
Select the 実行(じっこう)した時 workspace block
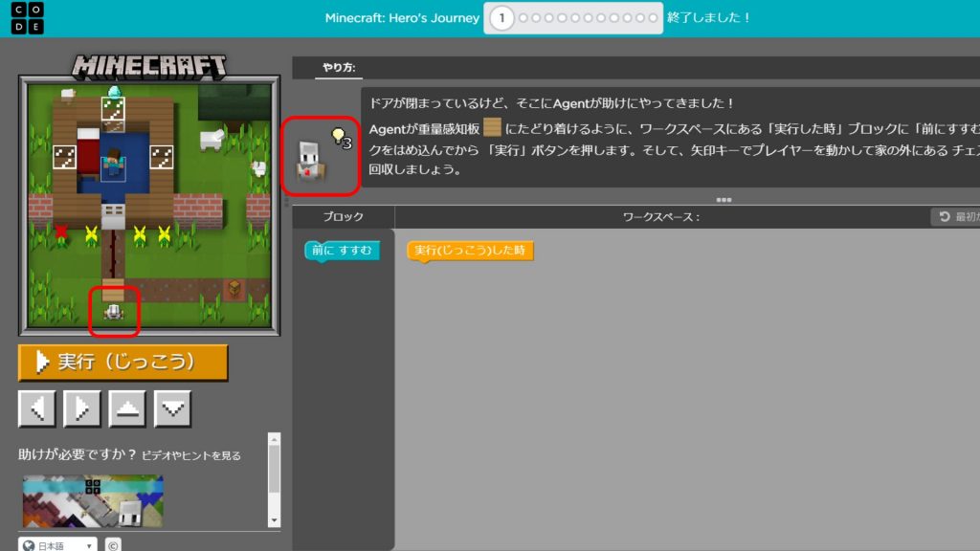pos(470,251)
